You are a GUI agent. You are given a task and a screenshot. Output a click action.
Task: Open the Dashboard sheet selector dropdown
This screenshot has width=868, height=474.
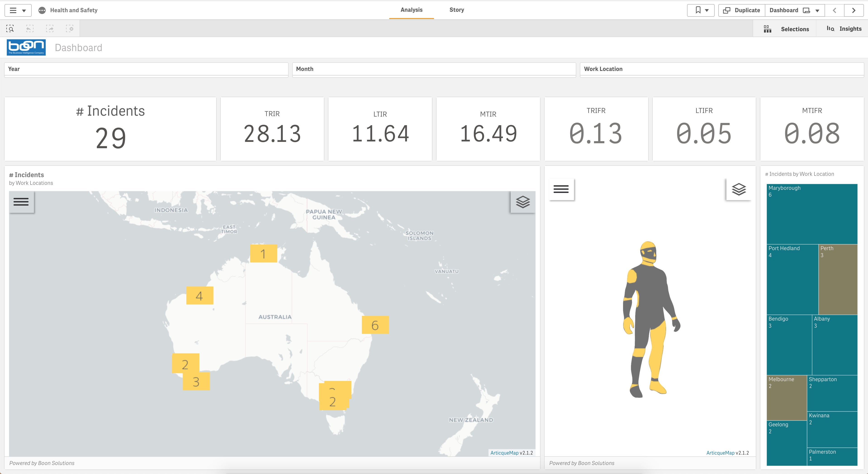794,10
